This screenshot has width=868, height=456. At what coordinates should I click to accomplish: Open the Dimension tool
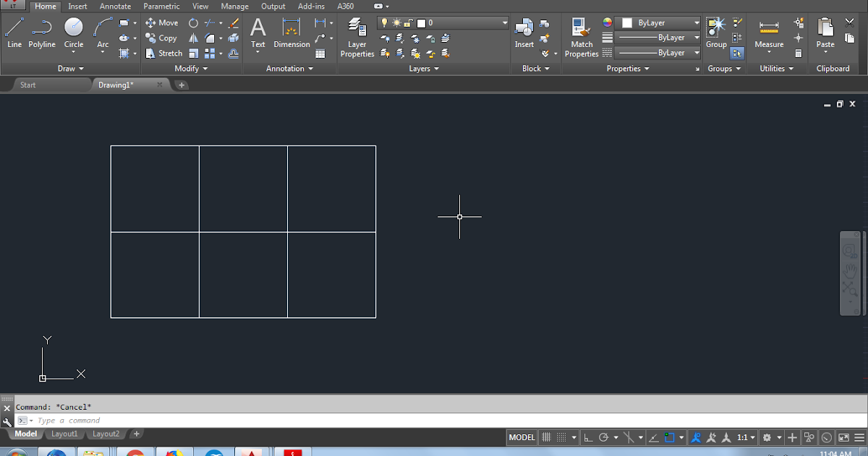point(291,33)
